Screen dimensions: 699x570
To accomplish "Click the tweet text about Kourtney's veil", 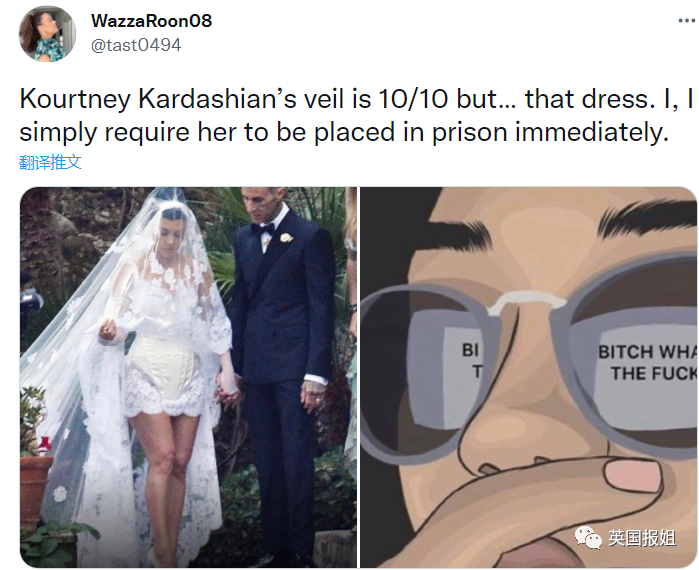I will tap(357, 115).
